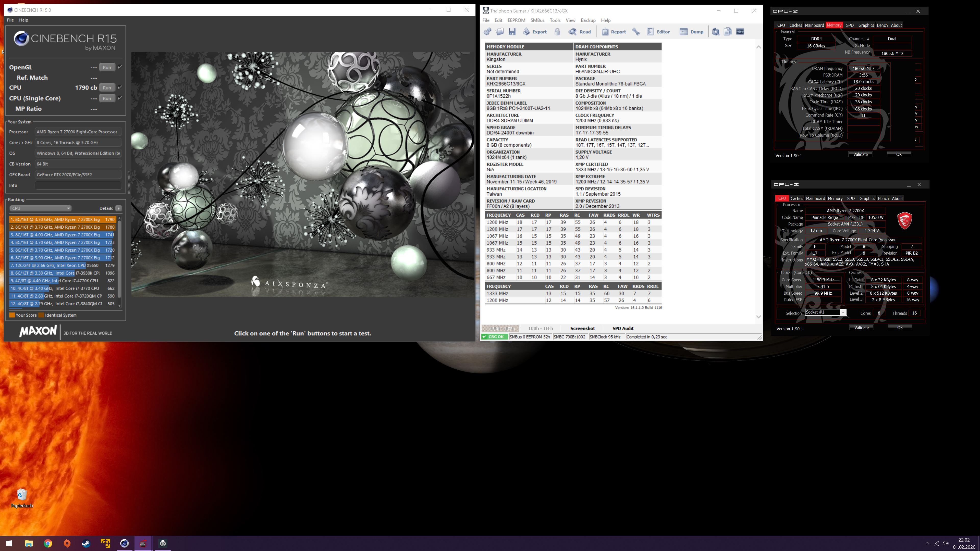Open Backup menu in Thaiphoon Burner

coord(588,20)
